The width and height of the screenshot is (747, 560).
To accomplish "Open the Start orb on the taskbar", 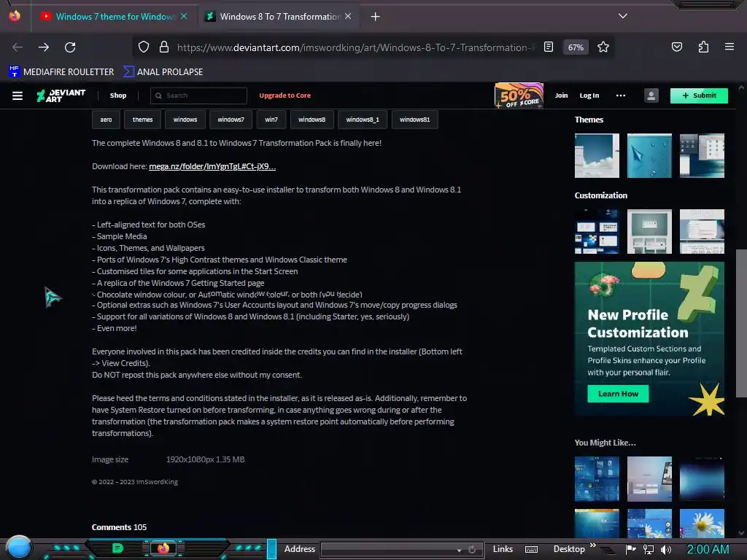I will coord(19,548).
